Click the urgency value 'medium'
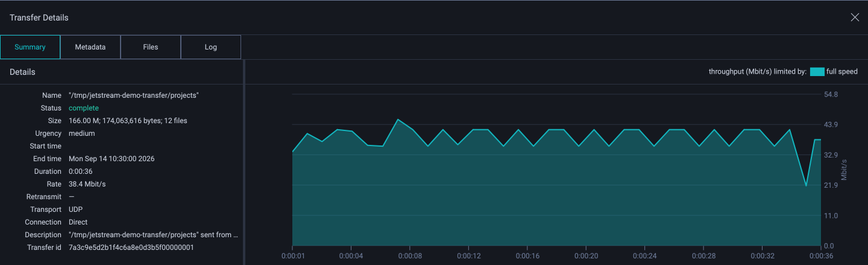This screenshot has height=265, width=868. point(82,133)
